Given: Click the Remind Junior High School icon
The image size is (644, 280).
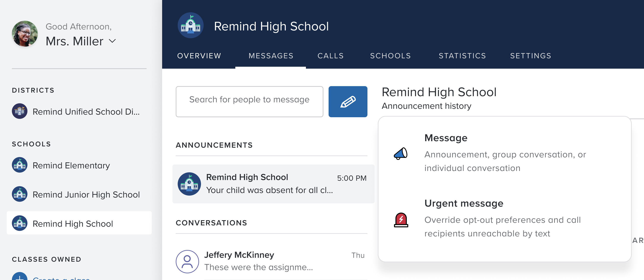Looking at the screenshot, I should 19,194.
